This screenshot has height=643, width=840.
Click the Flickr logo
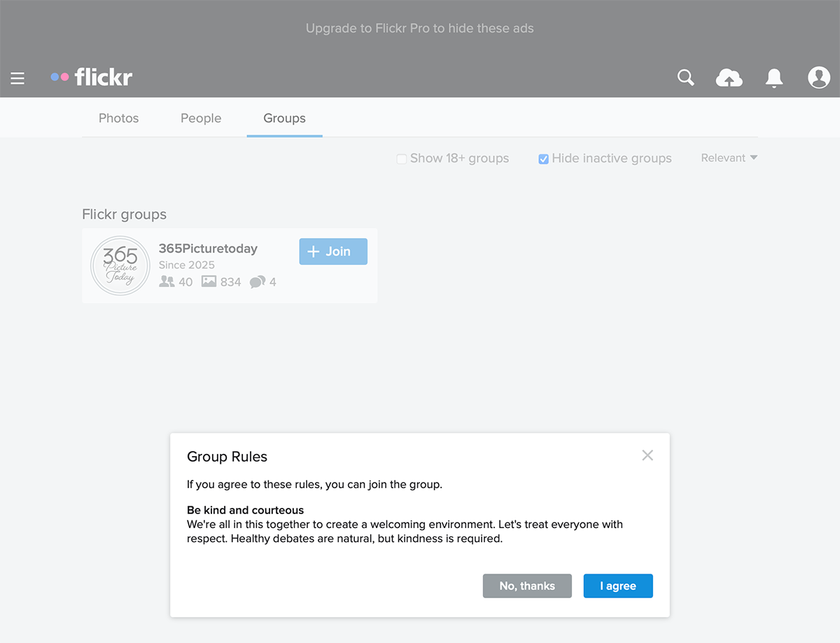(91, 77)
